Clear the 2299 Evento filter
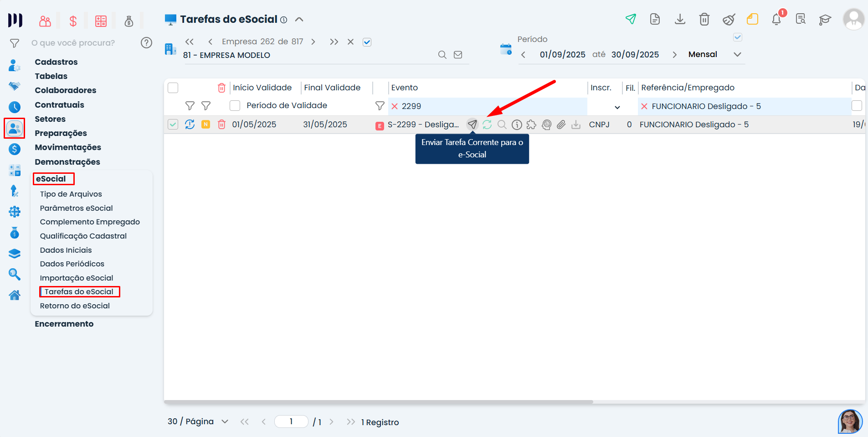The image size is (868, 437). click(395, 106)
